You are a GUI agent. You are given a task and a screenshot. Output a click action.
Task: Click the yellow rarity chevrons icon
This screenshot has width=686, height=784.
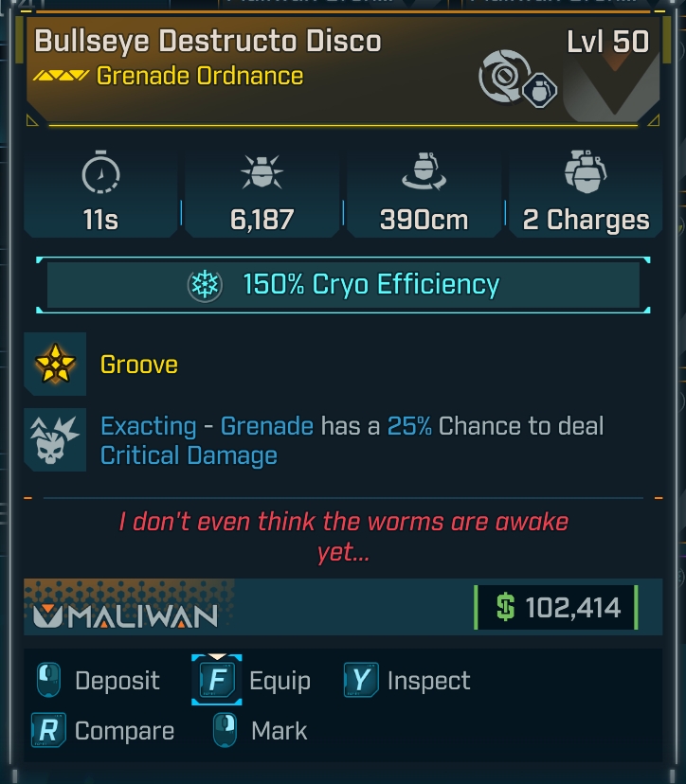point(61,76)
